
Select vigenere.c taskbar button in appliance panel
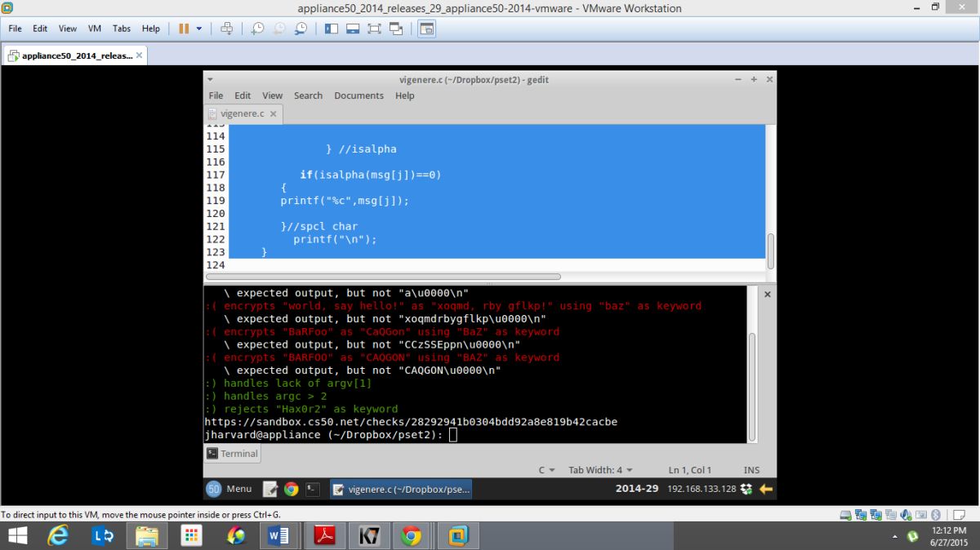click(x=400, y=489)
